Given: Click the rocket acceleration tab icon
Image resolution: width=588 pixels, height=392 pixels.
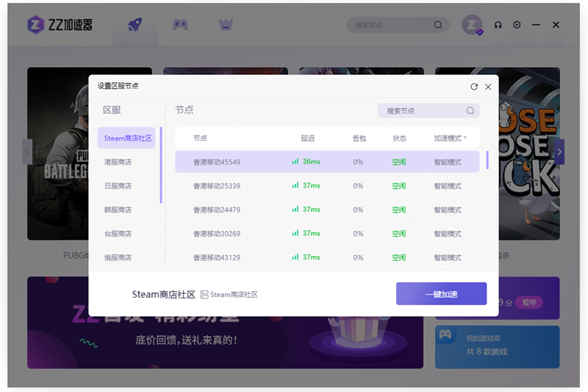Looking at the screenshot, I should 135,24.
